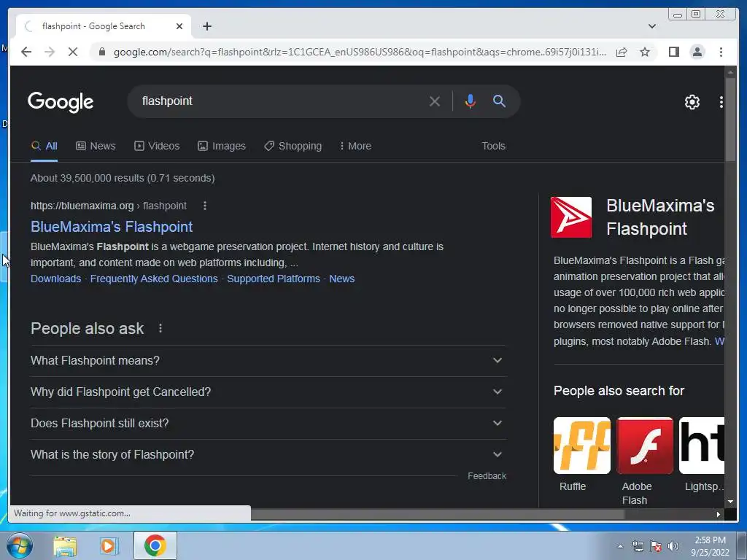Open the BlueMaxima's Flashpoint result link
The image size is (747, 560).
[x=112, y=227]
